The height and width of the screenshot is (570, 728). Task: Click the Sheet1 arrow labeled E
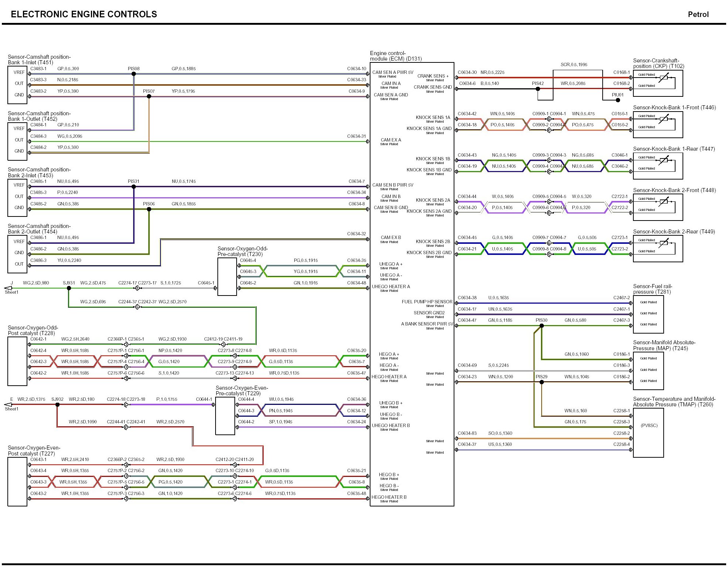(x=8, y=405)
